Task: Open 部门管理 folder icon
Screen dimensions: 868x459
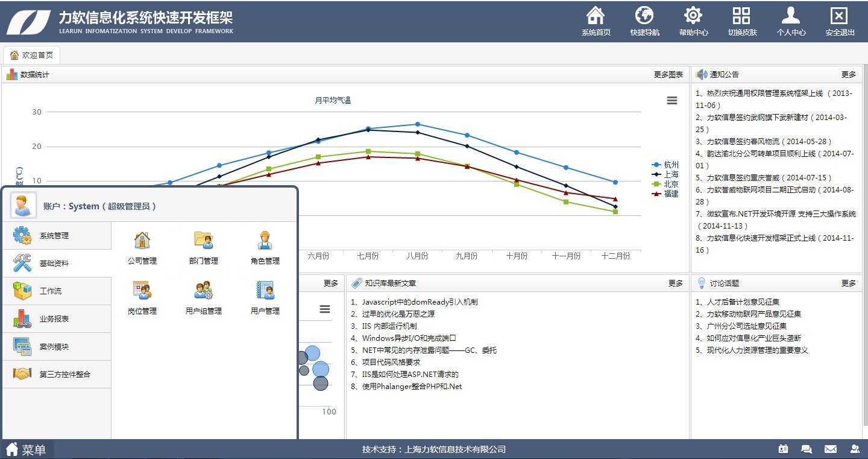Action: point(204,240)
